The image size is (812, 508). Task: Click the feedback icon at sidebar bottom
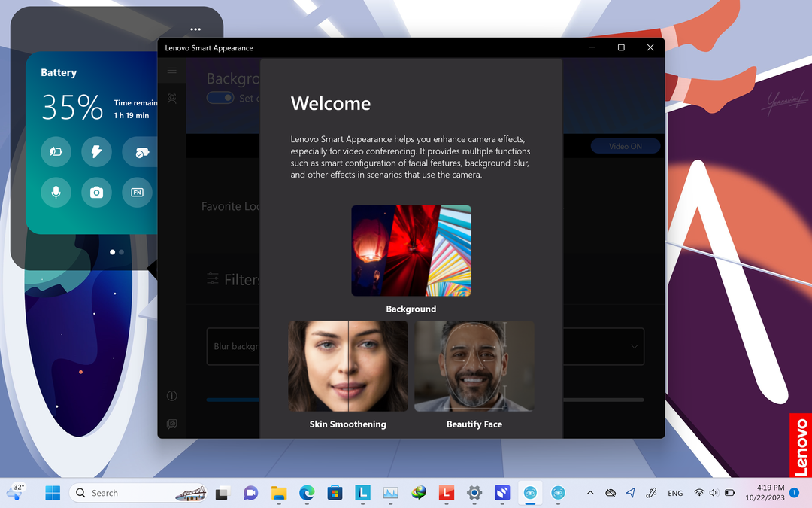pyautogui.click(x=172, y=424)
